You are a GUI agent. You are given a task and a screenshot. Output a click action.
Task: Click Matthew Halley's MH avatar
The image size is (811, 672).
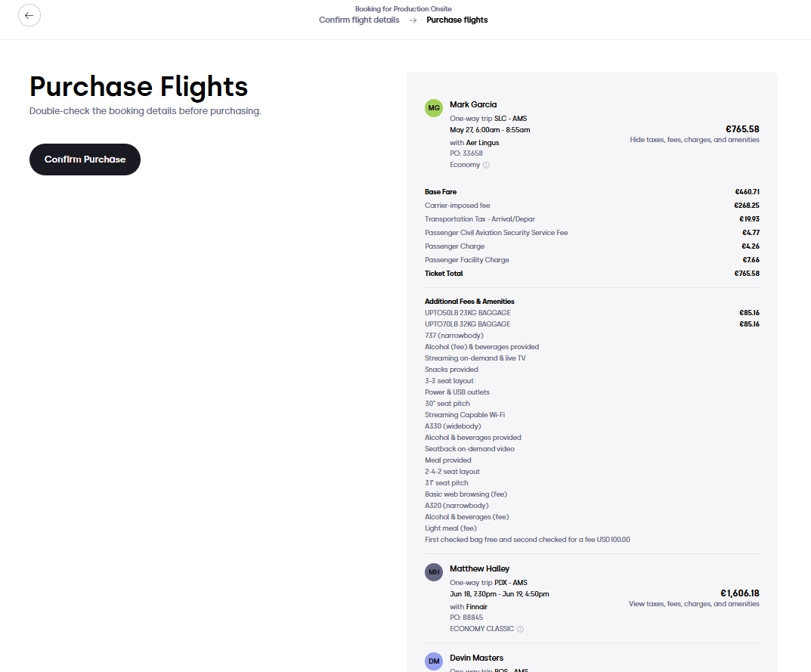(433, 572)
